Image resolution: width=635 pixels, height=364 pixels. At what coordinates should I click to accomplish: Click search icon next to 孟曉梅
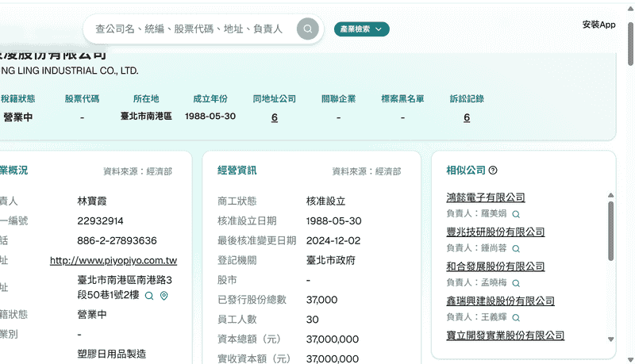tap(515, 283)
